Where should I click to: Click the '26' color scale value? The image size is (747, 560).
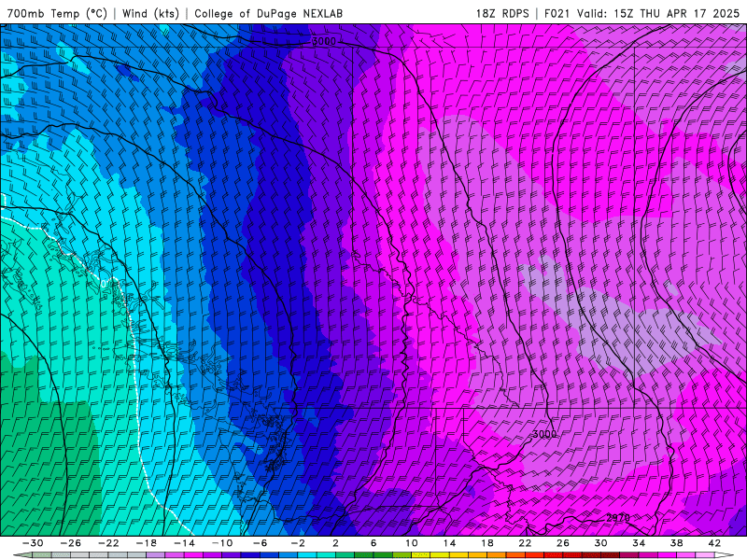pos(563,543)
